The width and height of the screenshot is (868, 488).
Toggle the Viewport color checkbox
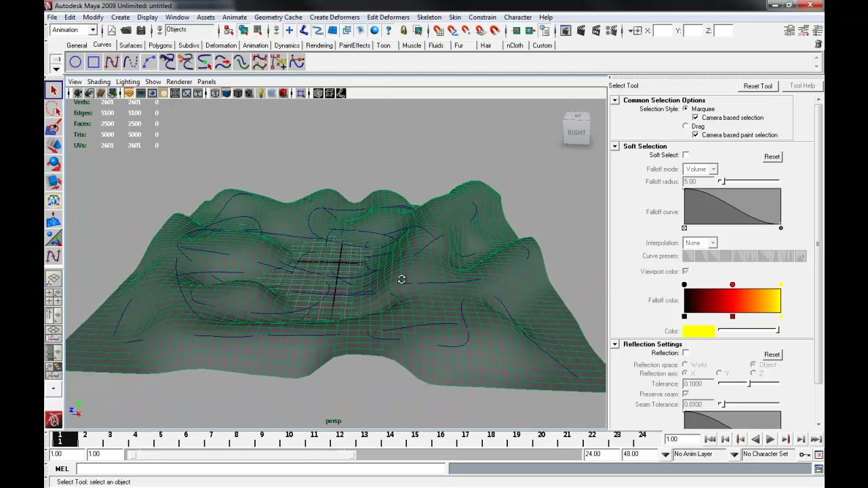click(x=686, y=271)
